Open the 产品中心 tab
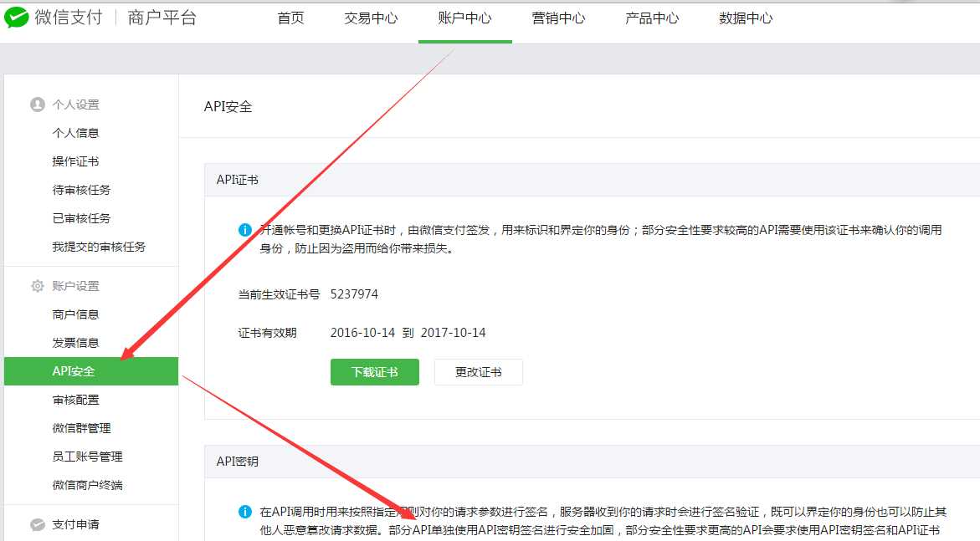The width and height of the screenshot is (980, 541). point(653,18)
